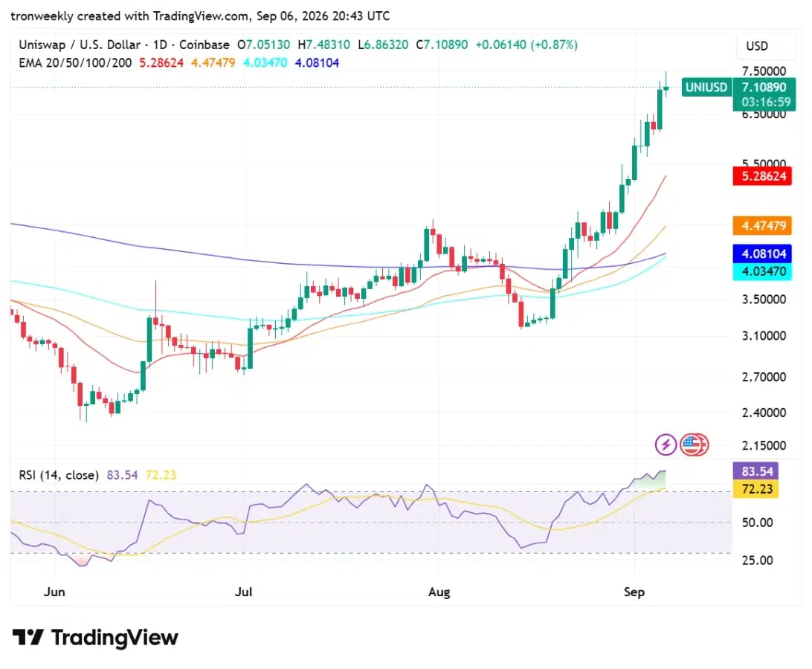
Task: Click the yellow RSI MA 72.23 axis tag
Action: [755, 489]
